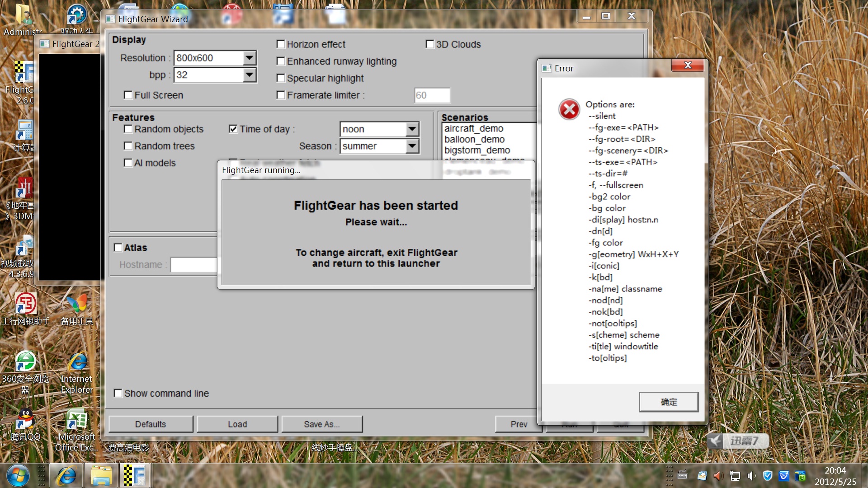Open Internet Explorer from the taskbar
This screenshot has width=868, height=488.
click(66, 476)
